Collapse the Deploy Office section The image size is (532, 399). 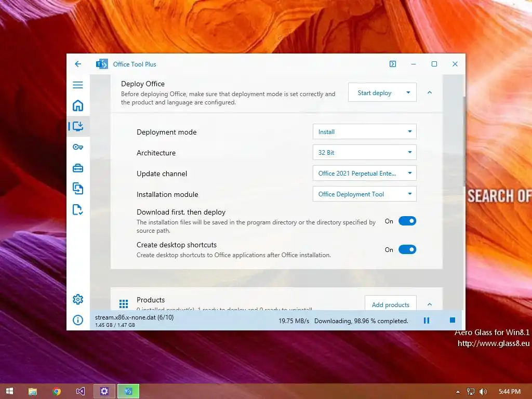tap(430, 92)
